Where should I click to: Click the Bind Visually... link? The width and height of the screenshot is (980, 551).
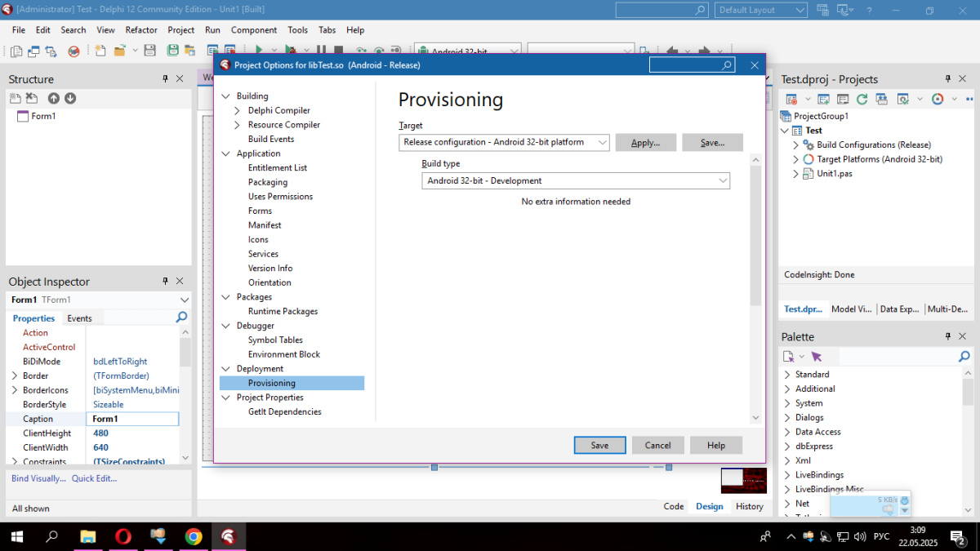pyautogui.click(x=38, y=478)
